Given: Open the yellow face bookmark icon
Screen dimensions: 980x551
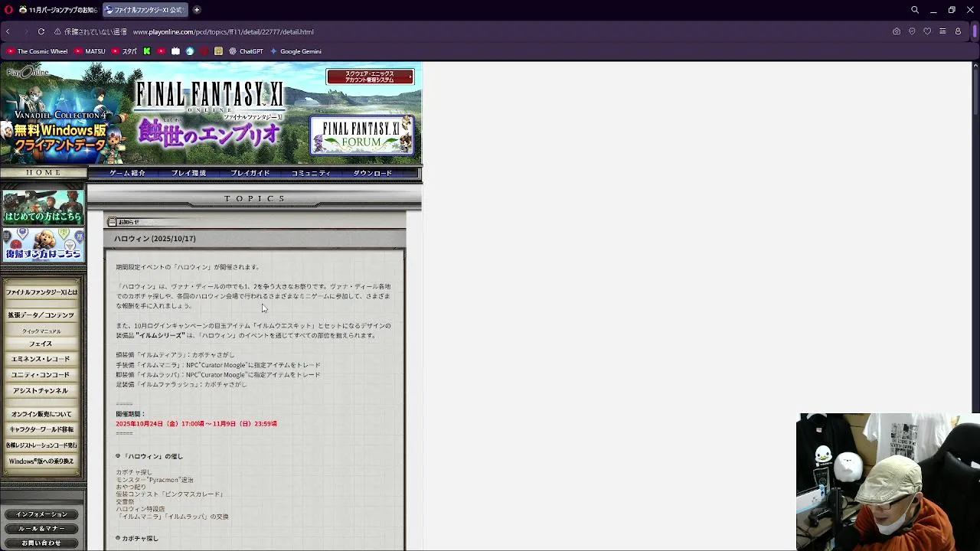Looking at the screenshot, I should pos(218,51).
